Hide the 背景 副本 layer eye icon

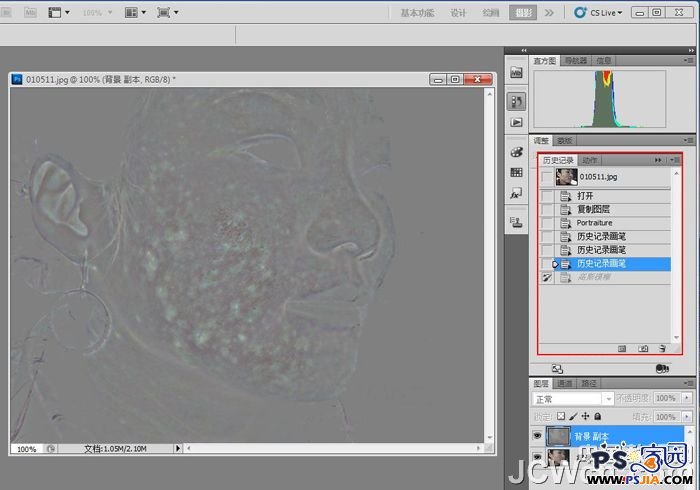(x=538, y=436)
